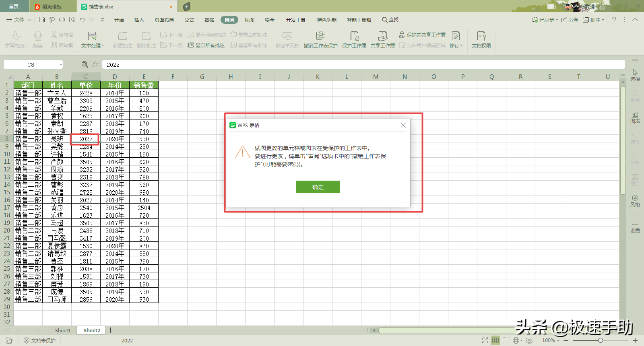Image resolution: width=644 pixels, height=346 pixels.
Task: Toggle the normal grid view button in status bar
Action: (x=495, y=340)
